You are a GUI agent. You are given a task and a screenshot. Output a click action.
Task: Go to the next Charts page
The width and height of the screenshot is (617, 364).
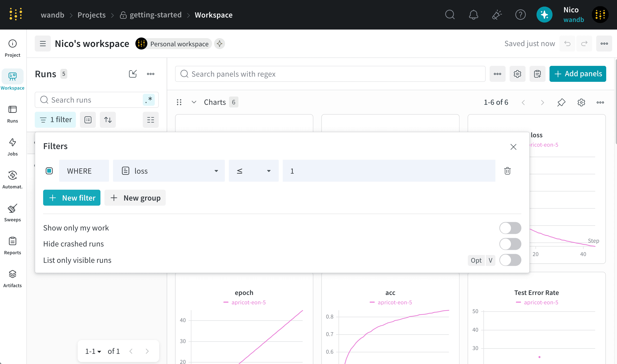542,102
